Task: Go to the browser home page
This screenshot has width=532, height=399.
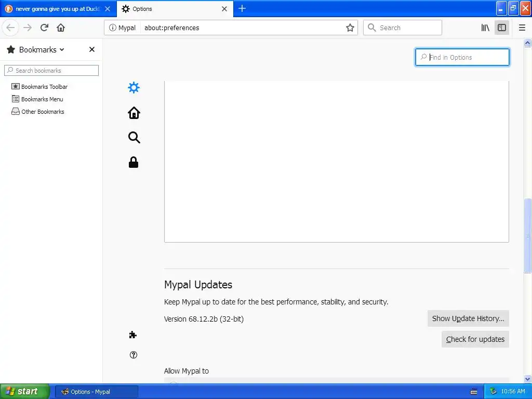Action: [61, 28]
